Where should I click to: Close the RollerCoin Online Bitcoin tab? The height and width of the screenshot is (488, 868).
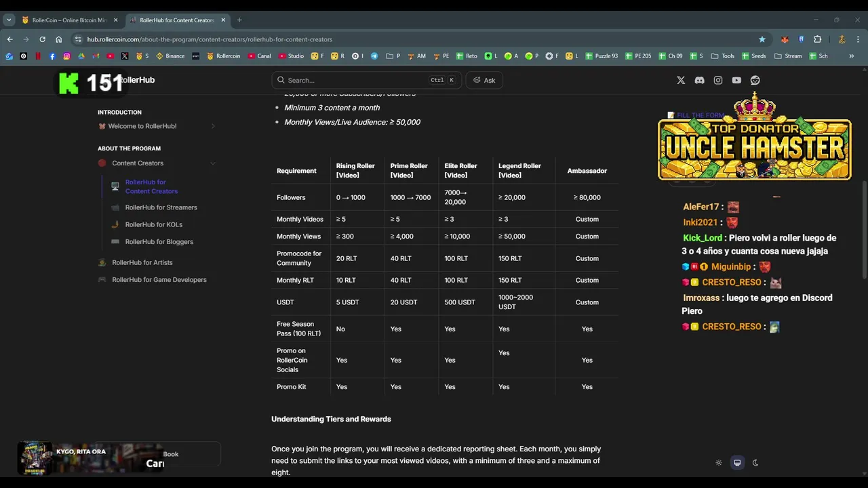pyautogui.click(x=115, y=20)
